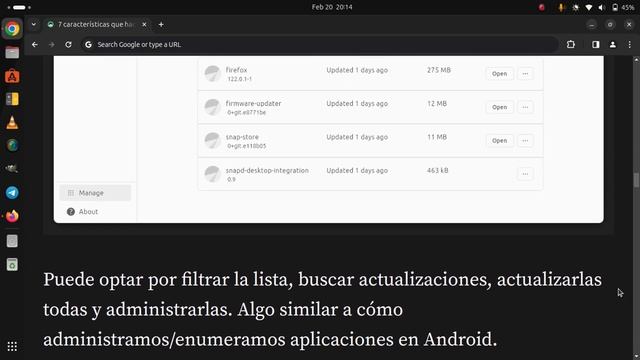Open the battery 45% indicator
The width and height of the screenshot is (640, 360).
tap(622, 7)
